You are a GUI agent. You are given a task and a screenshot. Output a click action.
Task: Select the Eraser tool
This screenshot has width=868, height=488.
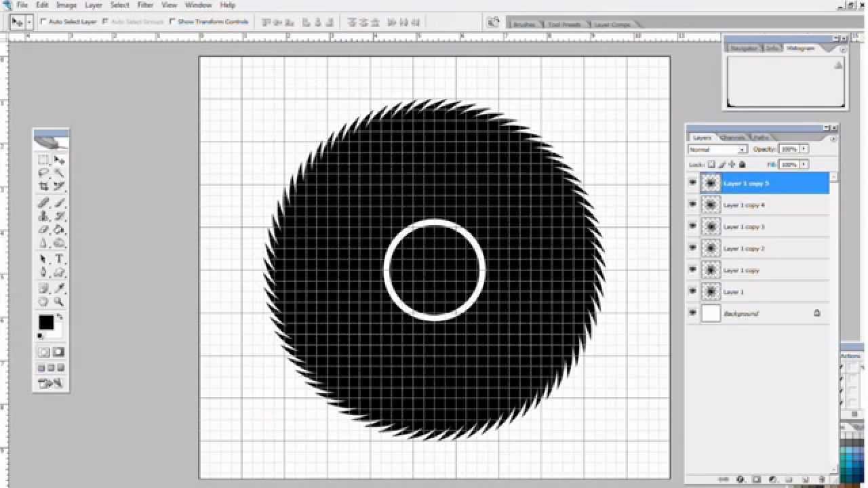click(x=43, y=230)
